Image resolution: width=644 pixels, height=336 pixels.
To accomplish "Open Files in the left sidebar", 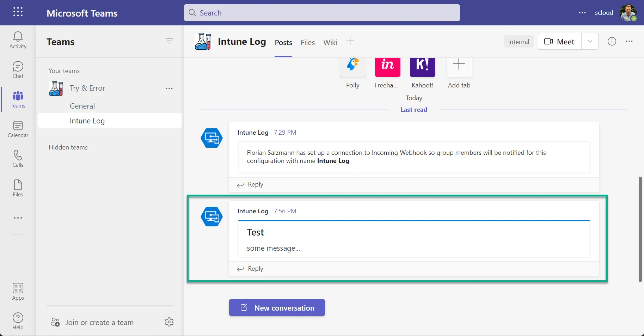I will (18, 188).
